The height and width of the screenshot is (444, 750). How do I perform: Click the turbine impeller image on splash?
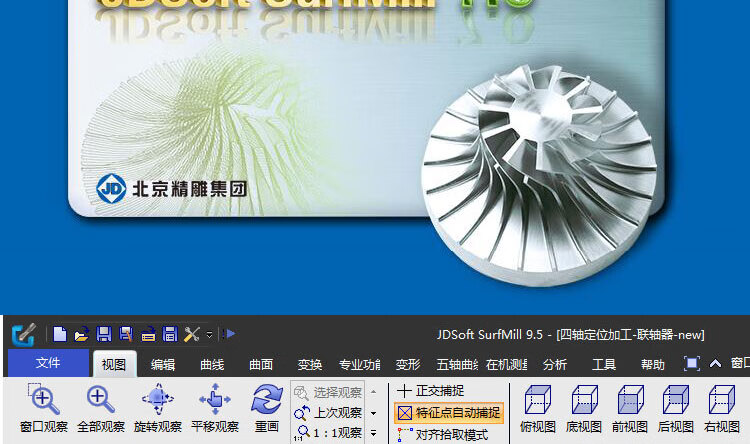pos(539,175)
